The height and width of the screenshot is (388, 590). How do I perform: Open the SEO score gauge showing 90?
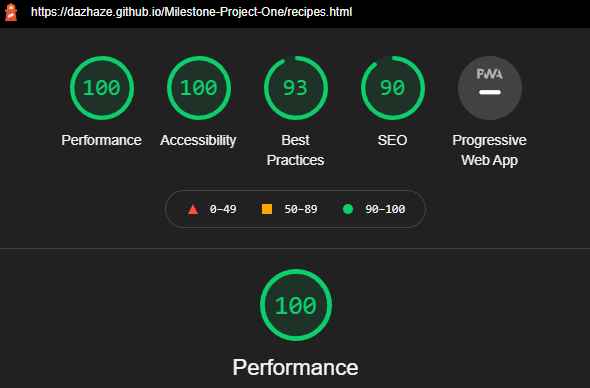[x=392, y=88]
